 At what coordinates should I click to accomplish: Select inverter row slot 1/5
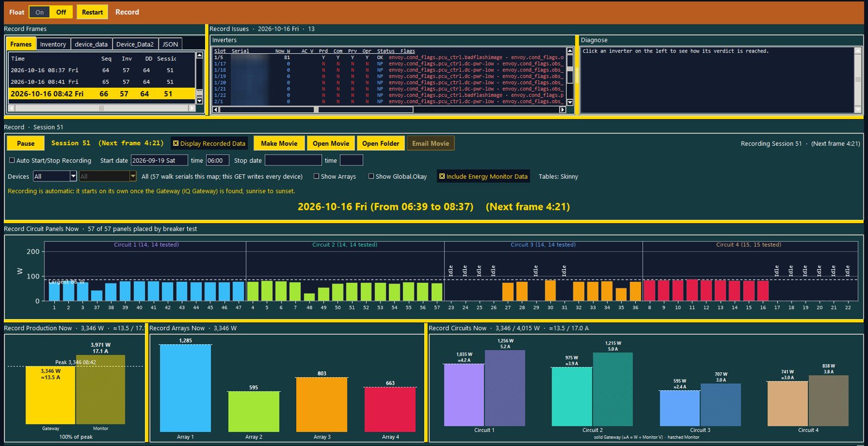389,57
